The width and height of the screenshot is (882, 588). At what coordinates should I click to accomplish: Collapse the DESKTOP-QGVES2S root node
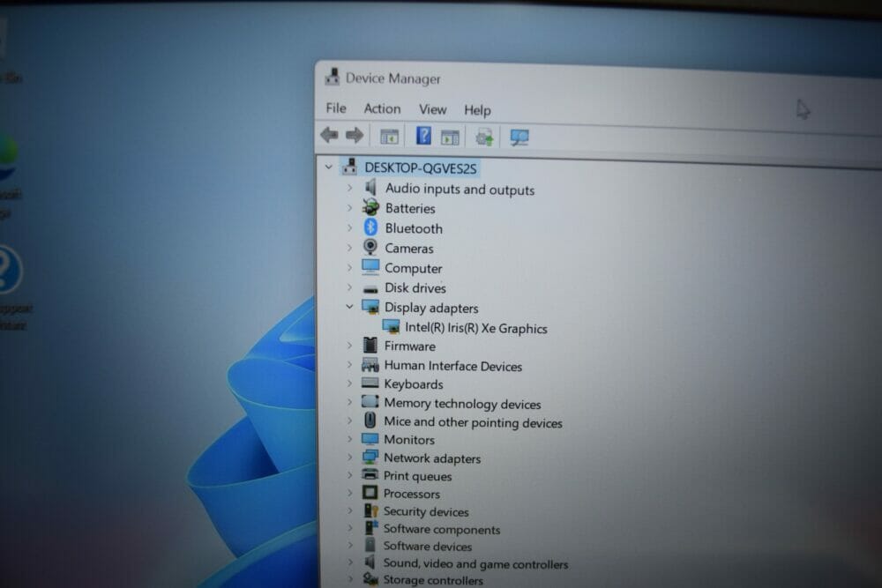pyautogui.click(x=328, y=167)
